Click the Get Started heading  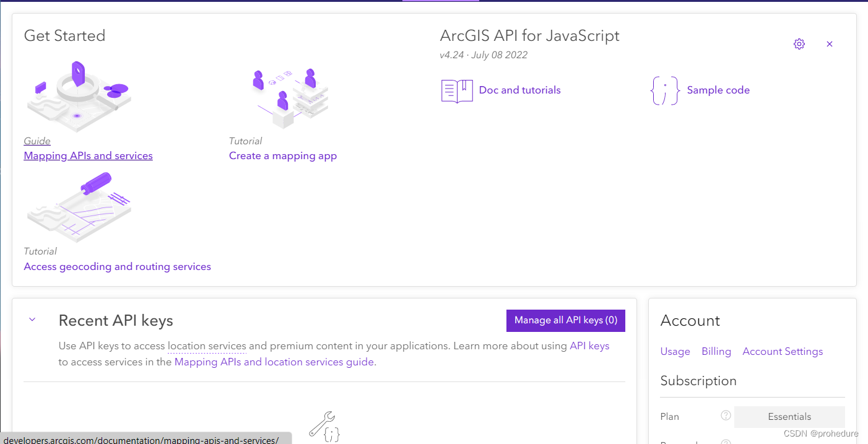point(64,35)
